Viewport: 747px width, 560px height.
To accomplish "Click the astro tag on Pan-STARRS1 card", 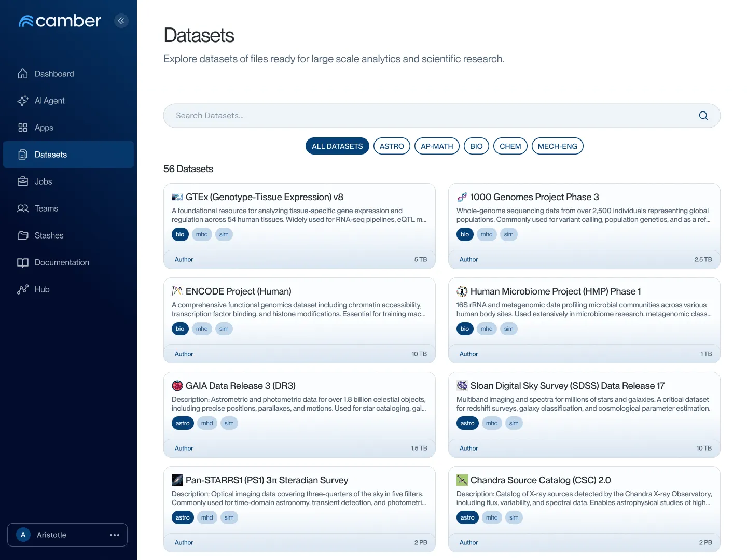I will click(183, 517).
